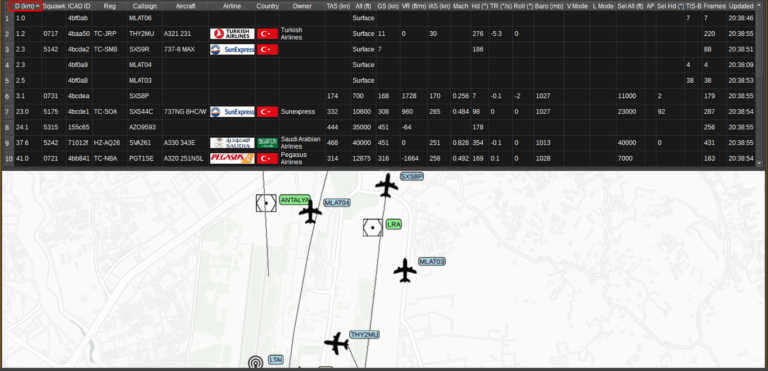Sort table by ICAO ID column header
This screenshot has width=768, height=371.
click(x=79, y=6)
